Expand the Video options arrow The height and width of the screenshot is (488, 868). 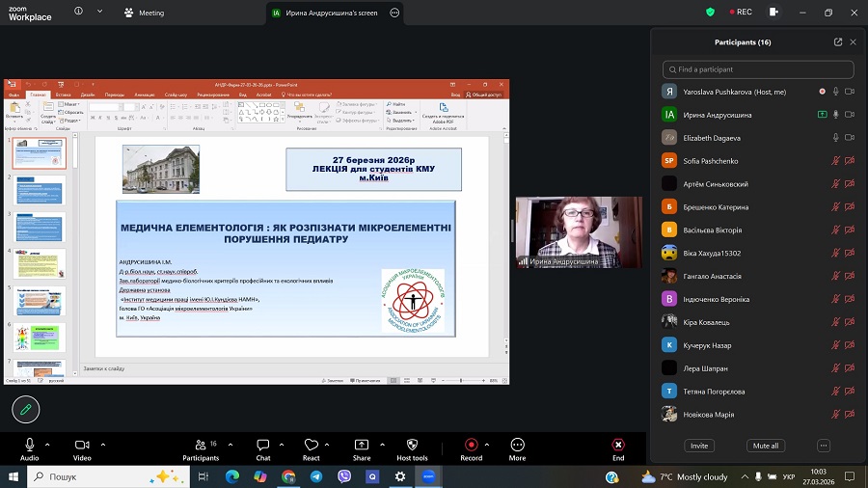(102, 443)
